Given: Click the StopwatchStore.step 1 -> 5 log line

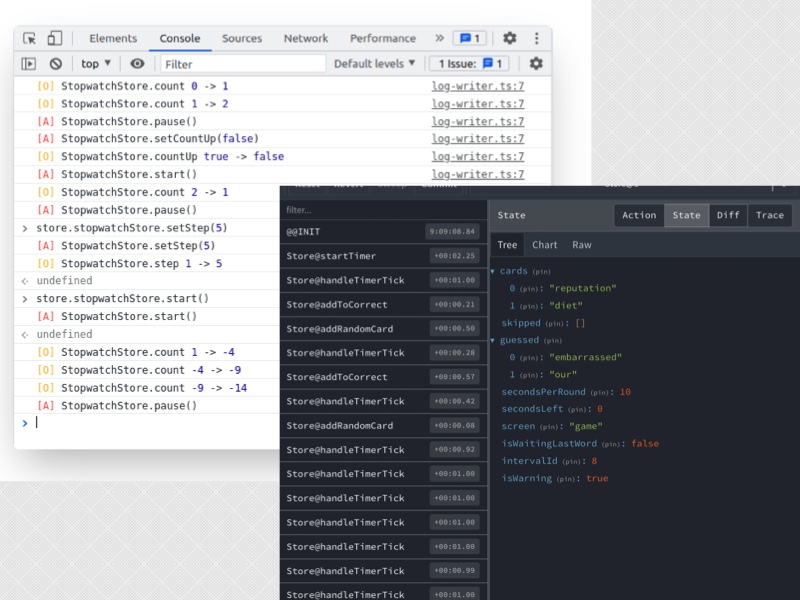Looking at the screenshot, I should point(141,264).
